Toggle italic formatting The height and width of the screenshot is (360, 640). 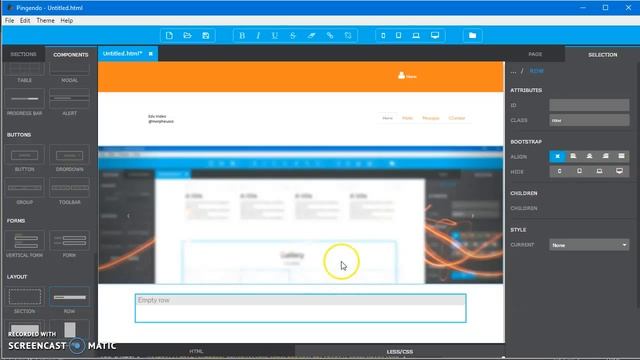tap(258, 36)
